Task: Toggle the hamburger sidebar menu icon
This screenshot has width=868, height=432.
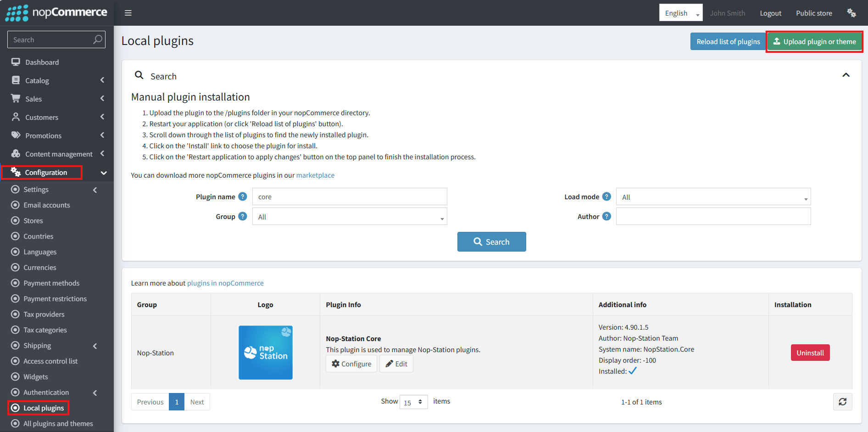Action: [x=128, y=13]
